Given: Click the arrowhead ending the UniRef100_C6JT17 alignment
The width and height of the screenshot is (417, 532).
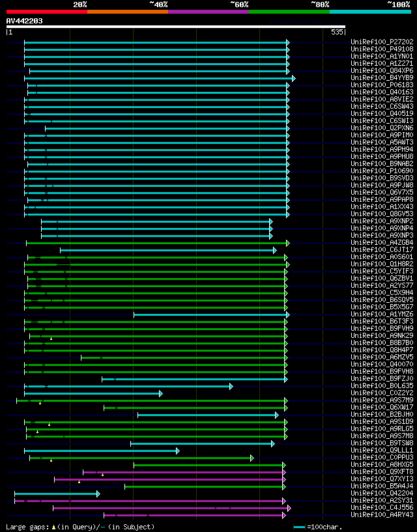Looking at the screenshot, I should point(275,251).
